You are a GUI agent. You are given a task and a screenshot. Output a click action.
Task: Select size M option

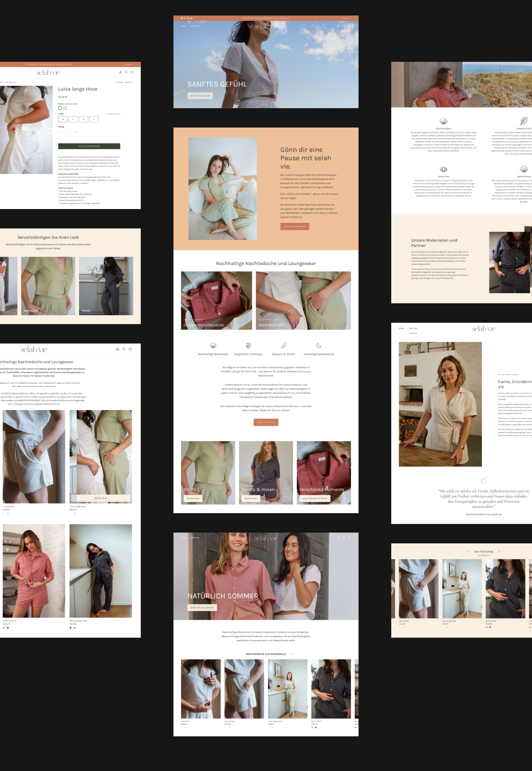(x=83, y=119)
